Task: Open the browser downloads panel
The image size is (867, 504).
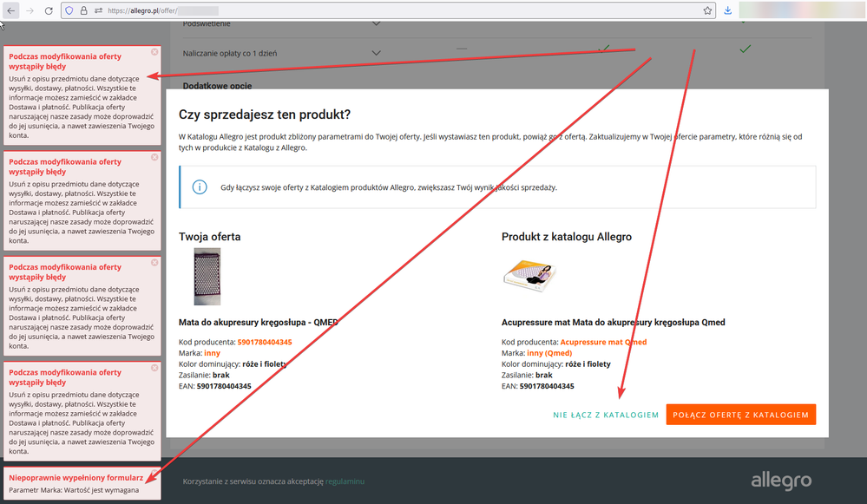Action: tap(727, 10)
